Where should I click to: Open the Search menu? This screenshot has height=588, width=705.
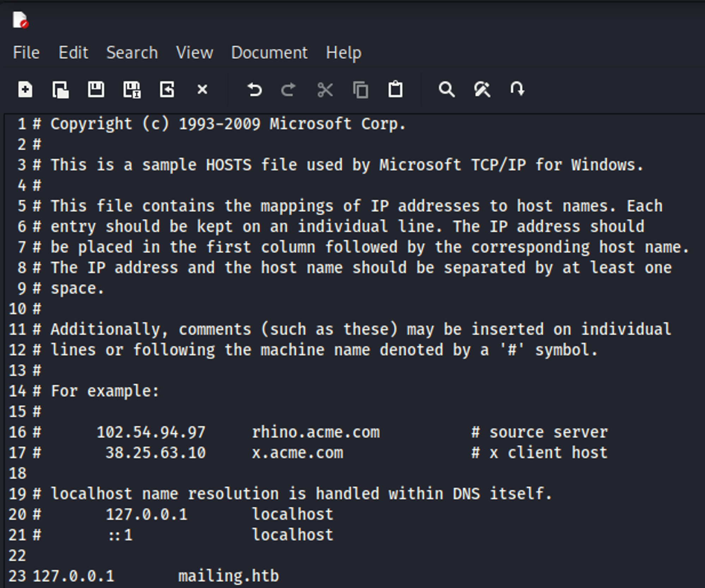[132, 53]
